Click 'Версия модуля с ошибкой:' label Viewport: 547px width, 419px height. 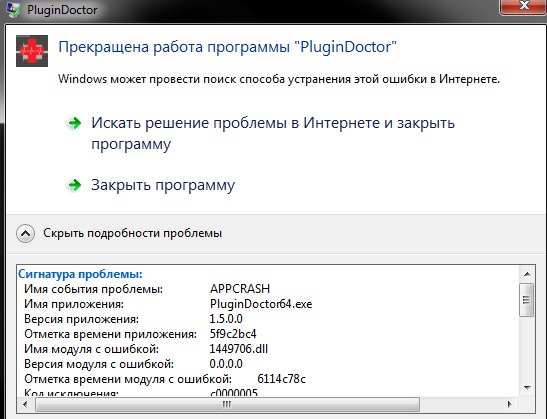coord(99,364)
